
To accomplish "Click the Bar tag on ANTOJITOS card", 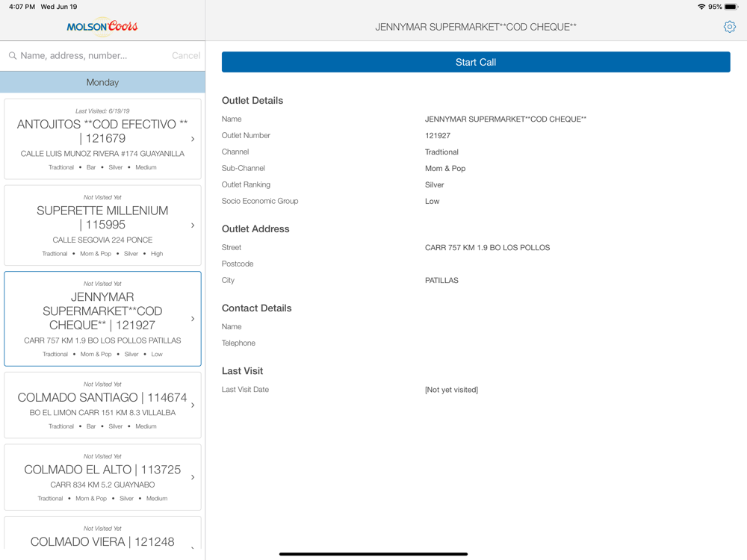I will point(91,167).
